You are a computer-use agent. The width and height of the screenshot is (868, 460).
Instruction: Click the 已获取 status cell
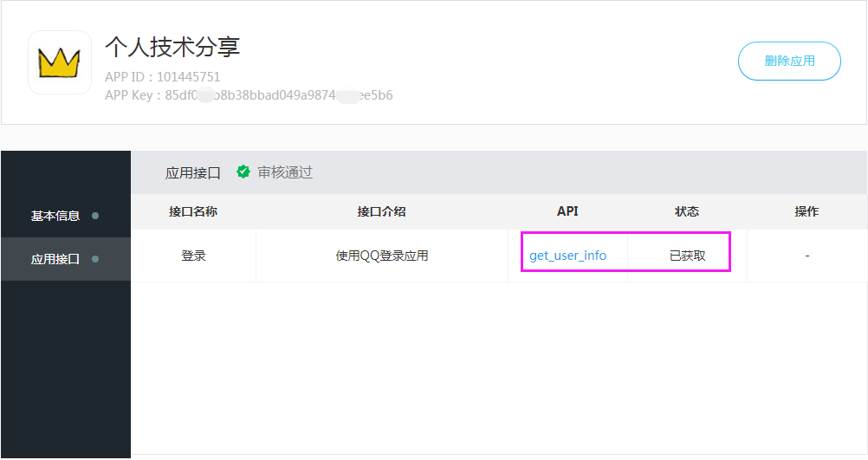(x=688, y=256)
